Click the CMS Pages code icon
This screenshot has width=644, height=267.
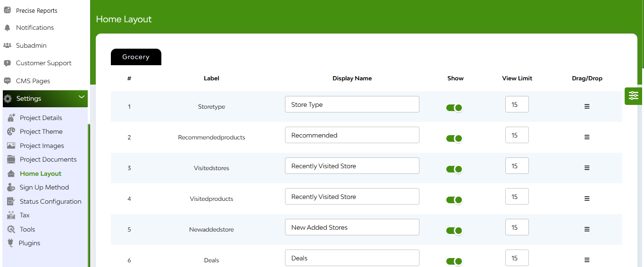7,81
